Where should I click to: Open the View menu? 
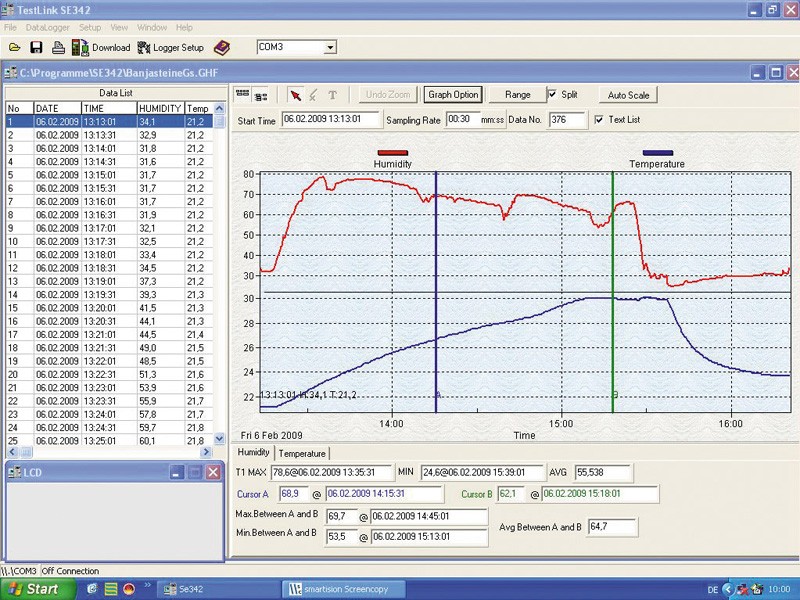119,28
